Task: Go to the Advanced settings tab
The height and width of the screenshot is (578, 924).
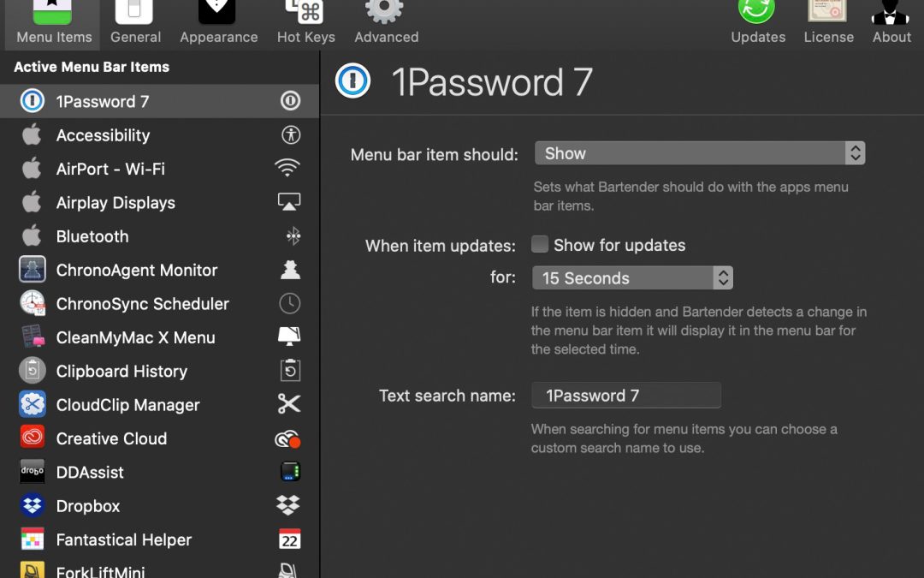Action: (386, 22)
